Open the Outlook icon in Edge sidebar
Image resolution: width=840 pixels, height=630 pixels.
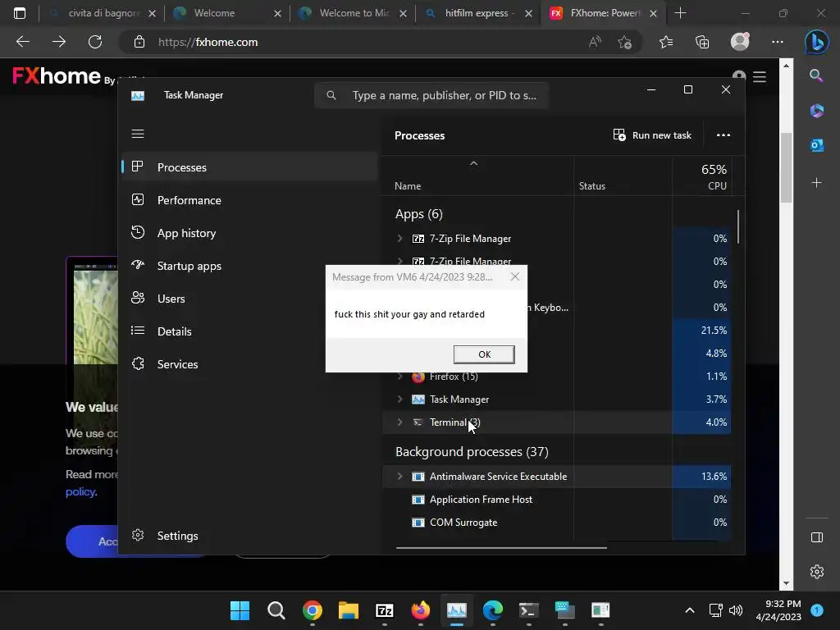click(x=816, y=145)
